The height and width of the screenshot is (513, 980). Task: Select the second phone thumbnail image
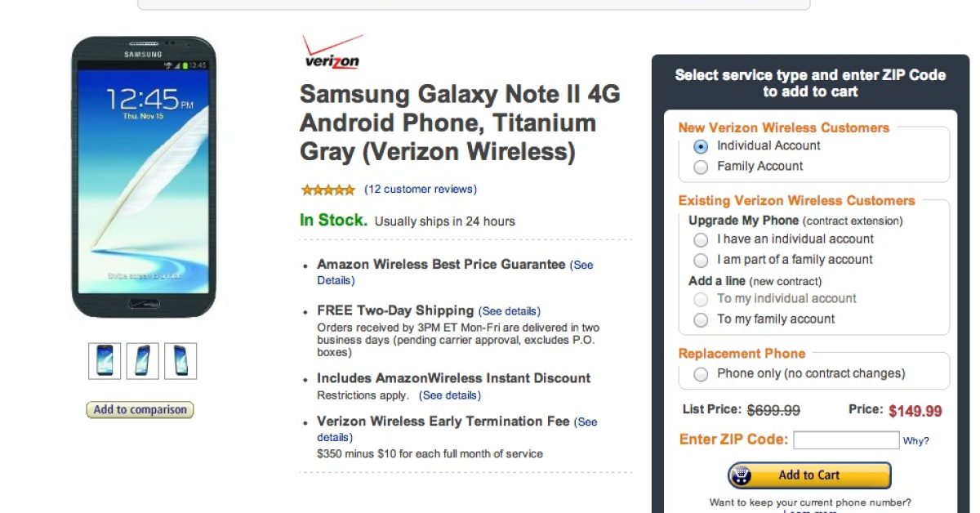click(x=143, y=361)
